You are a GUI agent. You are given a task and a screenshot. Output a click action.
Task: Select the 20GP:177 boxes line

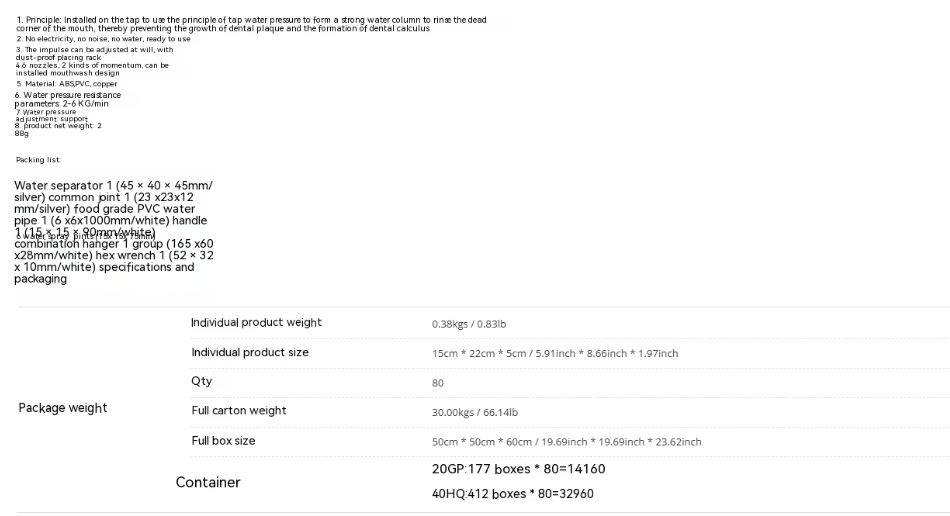pyautogui.click(x=519, y=469)
